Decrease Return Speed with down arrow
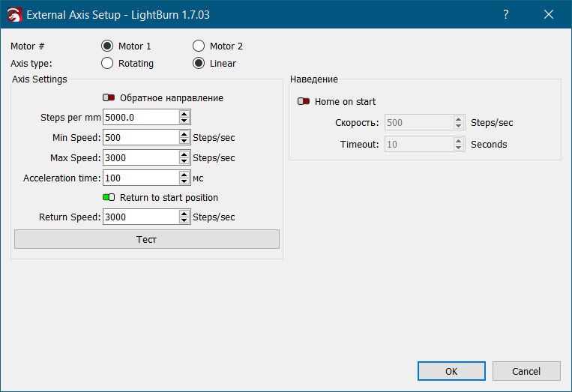The width and height of the screenshot is (572, 392). click(x=184, y=220)
